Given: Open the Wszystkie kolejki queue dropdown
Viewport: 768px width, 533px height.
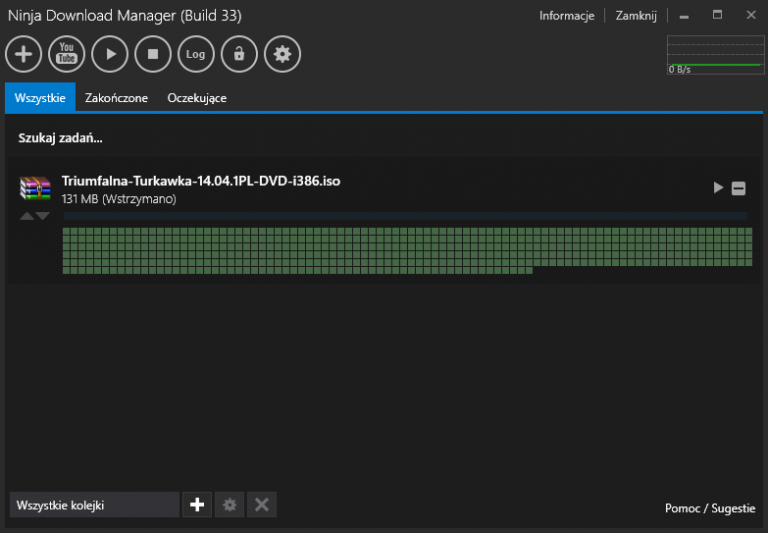Looking at the screenshot, I should click(x=94, y=505).
